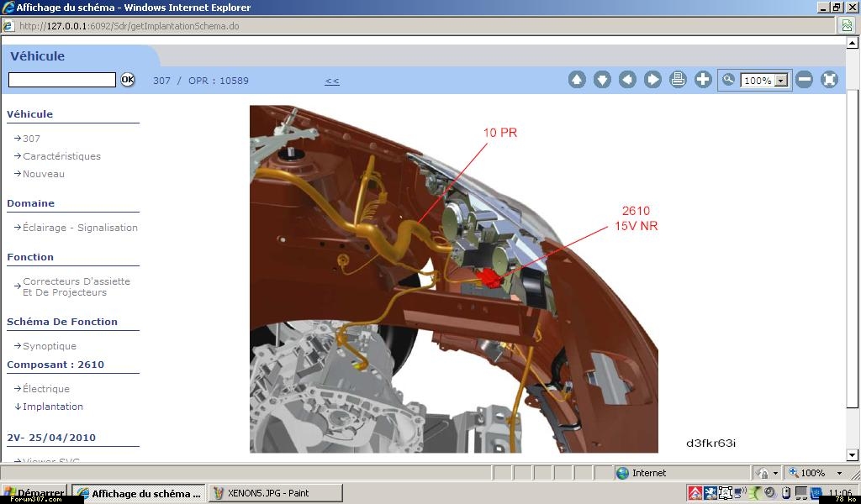Open the Éclairage - Signalisation domain link
Viewport: 861px width, 504px height.
pos(80,228)
